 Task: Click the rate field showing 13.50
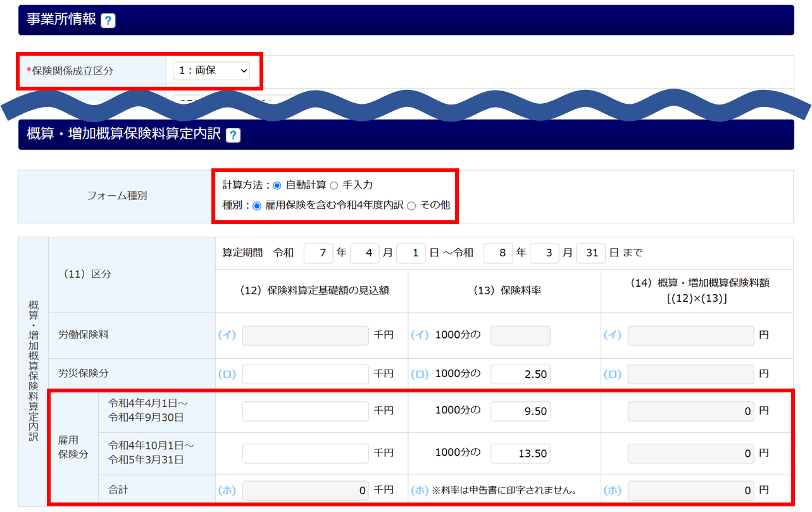520,453
